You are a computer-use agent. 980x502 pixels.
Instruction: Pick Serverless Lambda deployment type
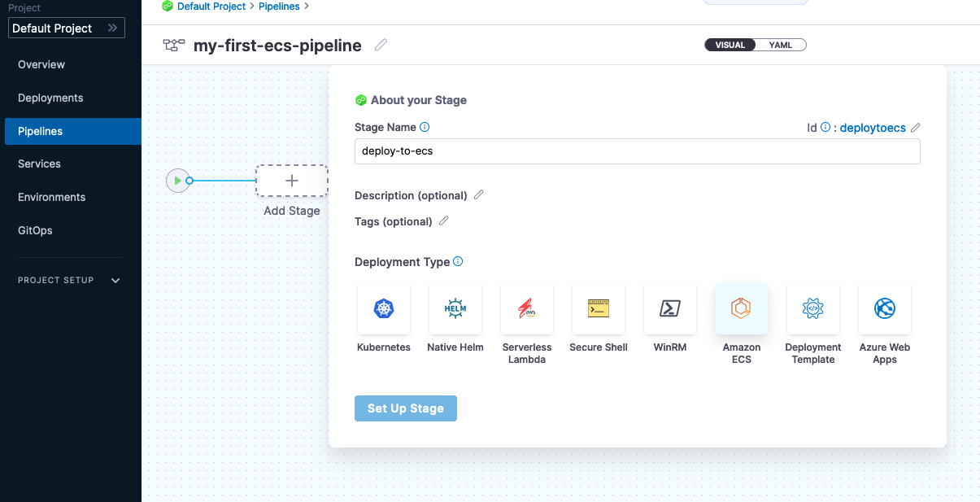pyautogui.click(x=527, y=308)
